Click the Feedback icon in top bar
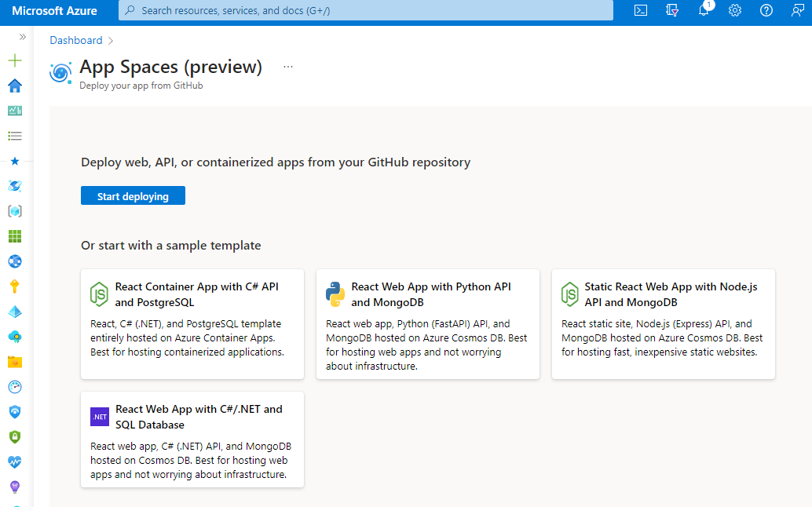The width and height of the screenshot is (812, 507). 797,11
